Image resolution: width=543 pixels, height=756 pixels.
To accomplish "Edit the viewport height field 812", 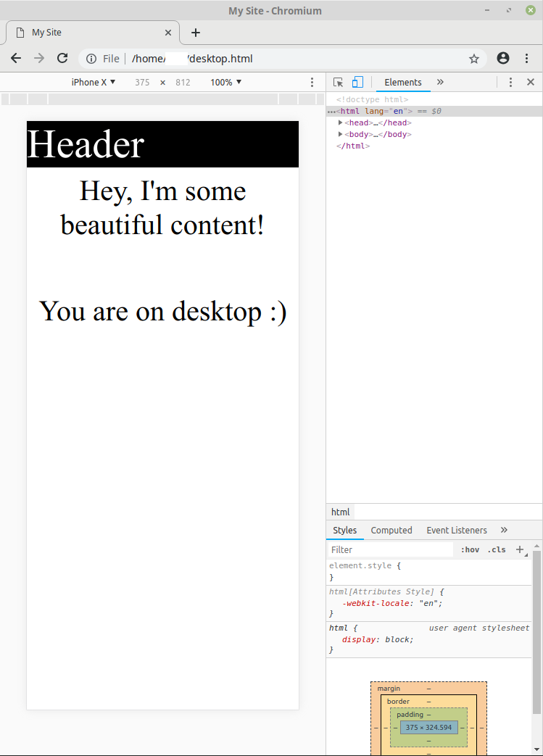I will click(183, 83).
